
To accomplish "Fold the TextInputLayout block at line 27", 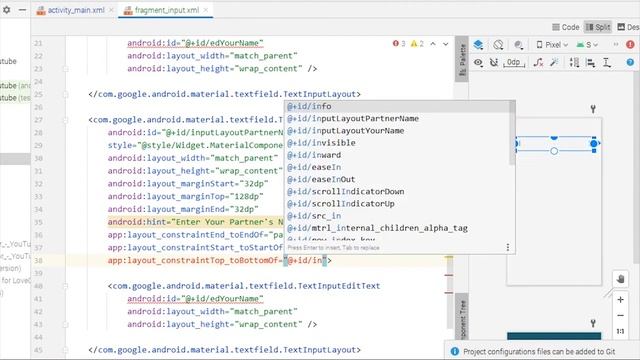I will [x=66, y=120].
